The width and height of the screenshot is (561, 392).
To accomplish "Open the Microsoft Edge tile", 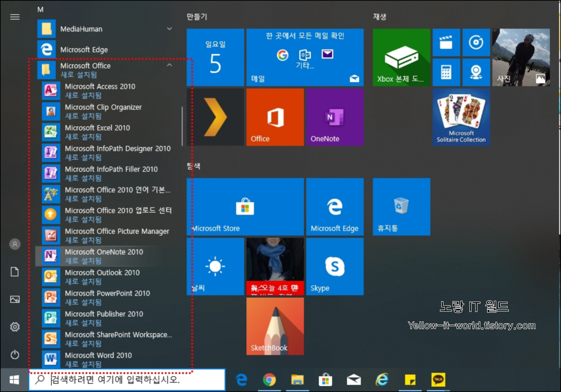I will [x=335, y=207].
